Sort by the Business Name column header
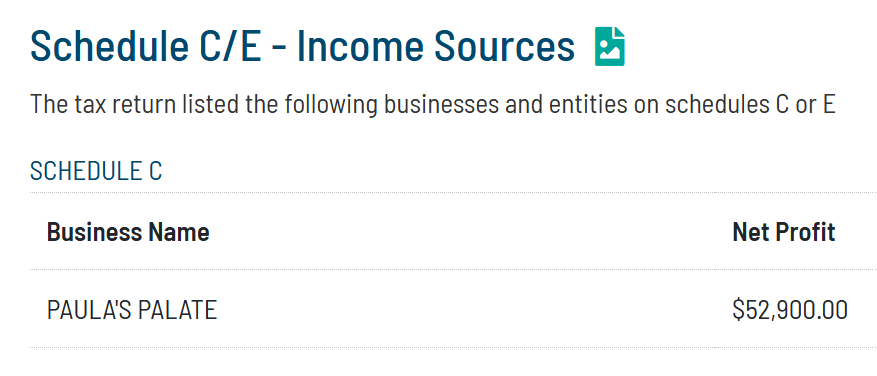The width and height of the screenshot is (877, 376). [128, 232]
